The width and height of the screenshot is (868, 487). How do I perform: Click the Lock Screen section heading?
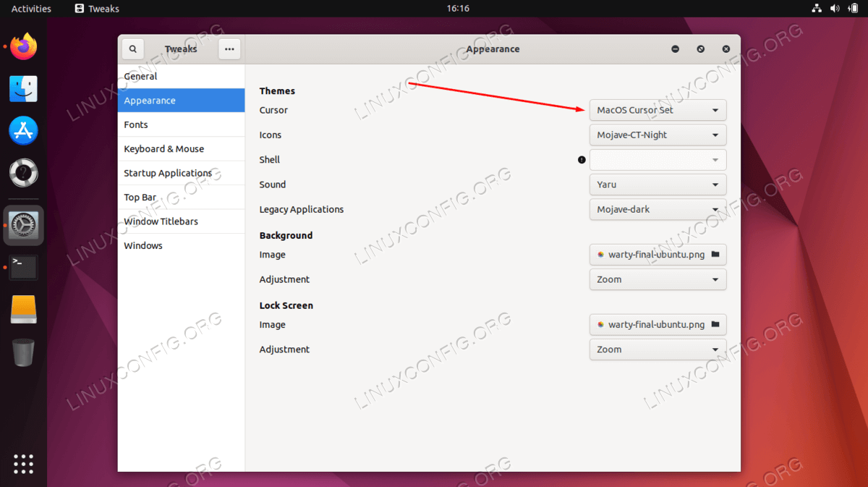click(286, 305)
